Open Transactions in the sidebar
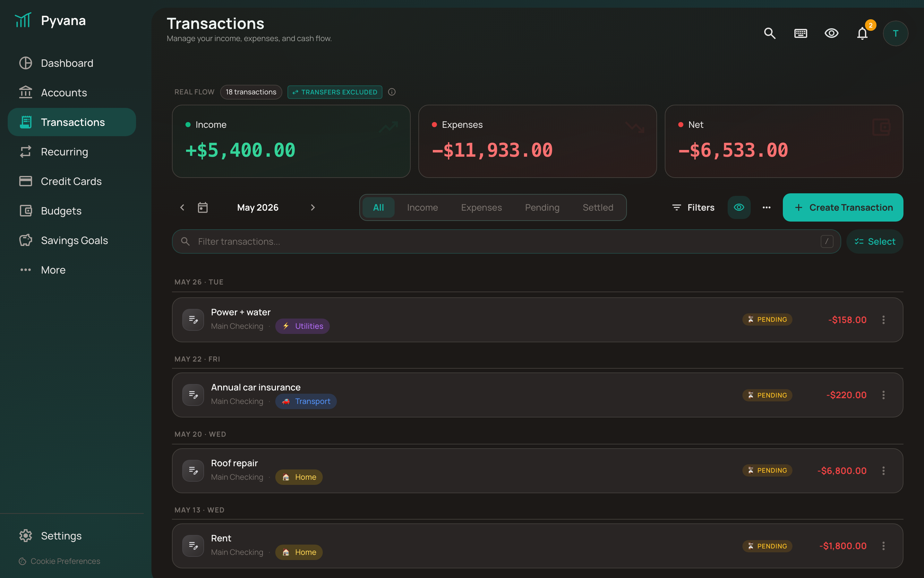Image resolution: width=924 pixels, height=578 pixels. click(x=72, y=122)
